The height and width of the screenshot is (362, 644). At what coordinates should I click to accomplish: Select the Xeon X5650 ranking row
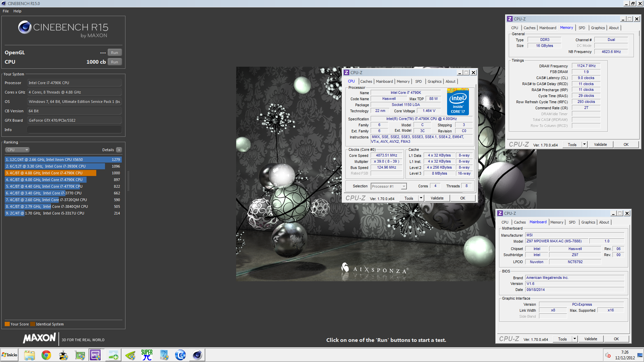(63, 160)
